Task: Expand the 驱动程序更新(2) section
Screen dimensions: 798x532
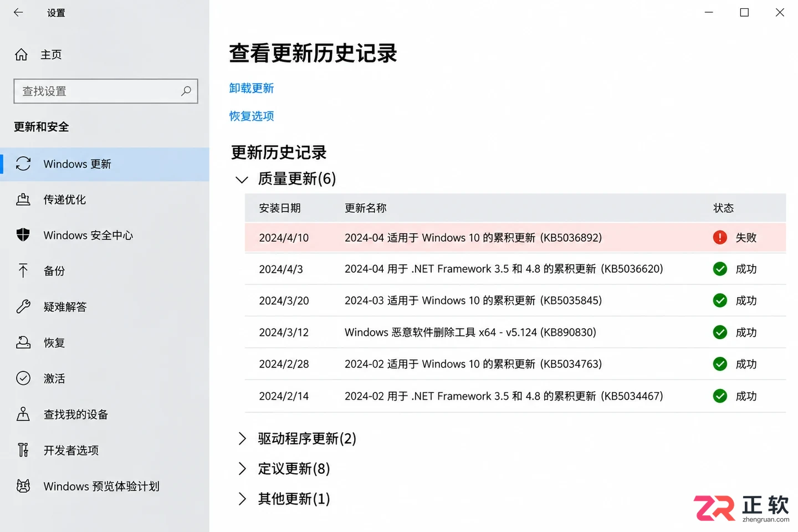Action: tap(242, 438)
